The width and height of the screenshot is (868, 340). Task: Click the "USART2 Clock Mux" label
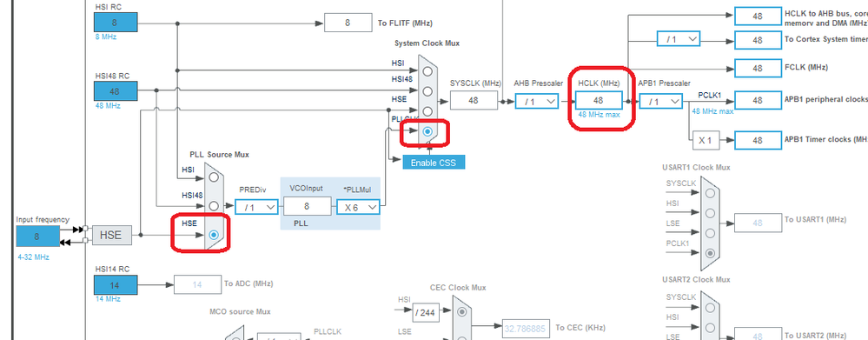pos(696,280)
